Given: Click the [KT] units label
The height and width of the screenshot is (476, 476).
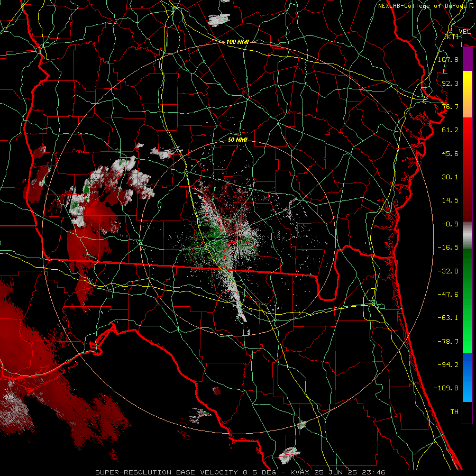Looking at the screenshot, I should click(x=452, y=36).
